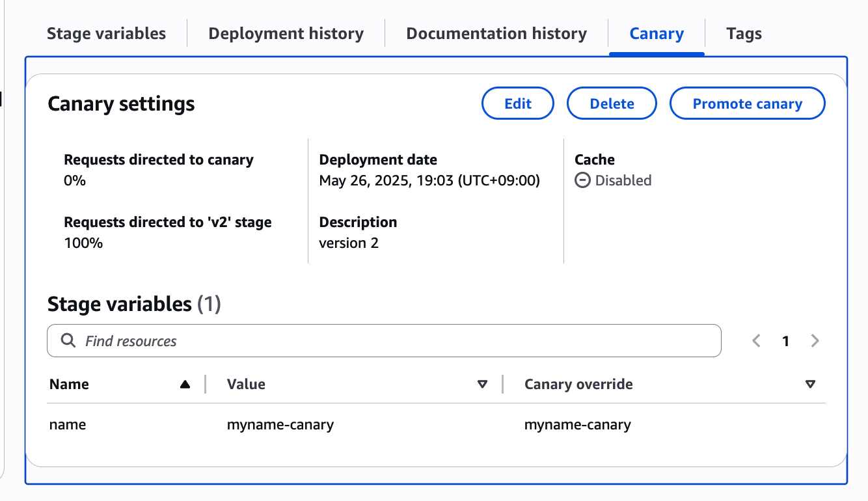Open the Documentation history tab
868x501 pixels.
point(496,34)
